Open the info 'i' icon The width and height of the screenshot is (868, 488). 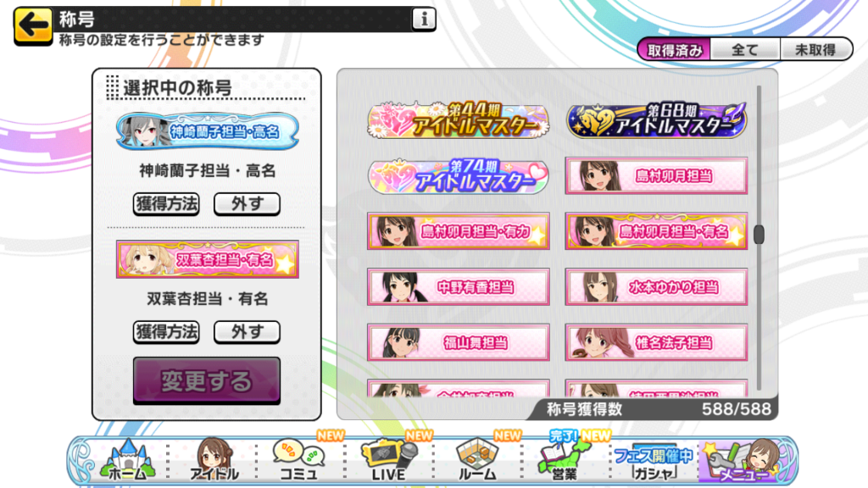[424, 19]
